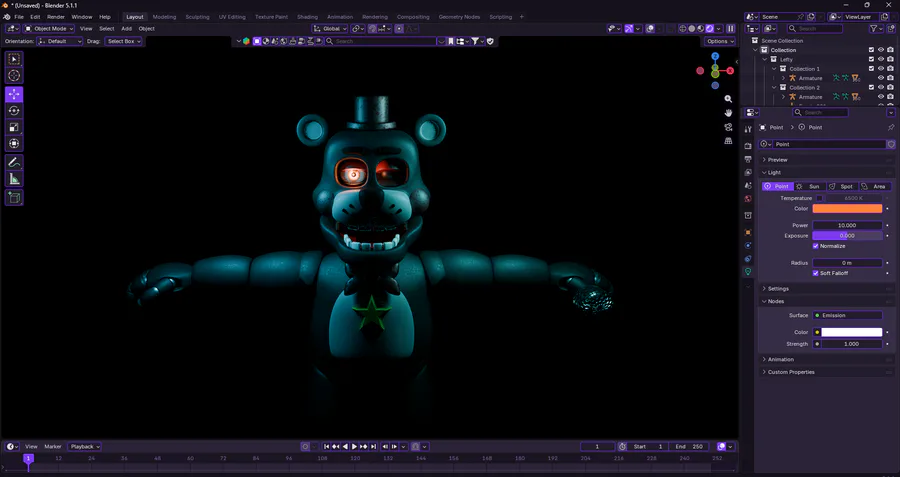Select the Scale tool
Viewport: 900px width, 477px height.
[x=14, y=127]
